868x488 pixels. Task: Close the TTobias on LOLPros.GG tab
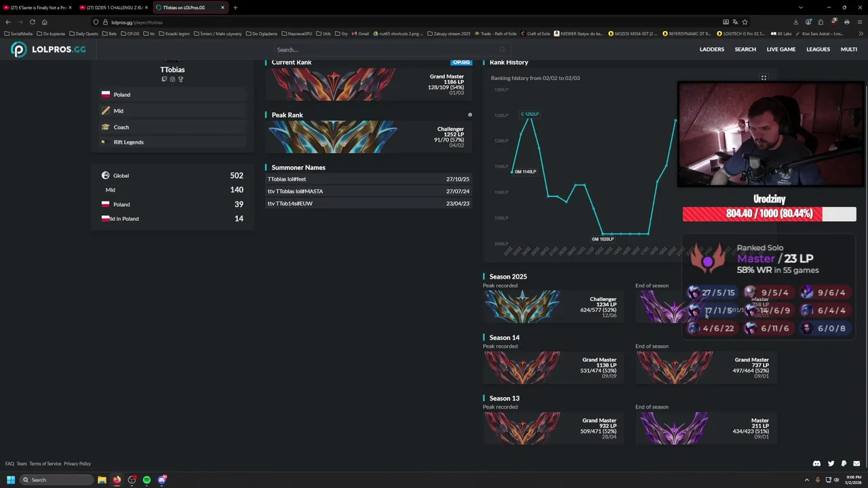pos(222,7)
